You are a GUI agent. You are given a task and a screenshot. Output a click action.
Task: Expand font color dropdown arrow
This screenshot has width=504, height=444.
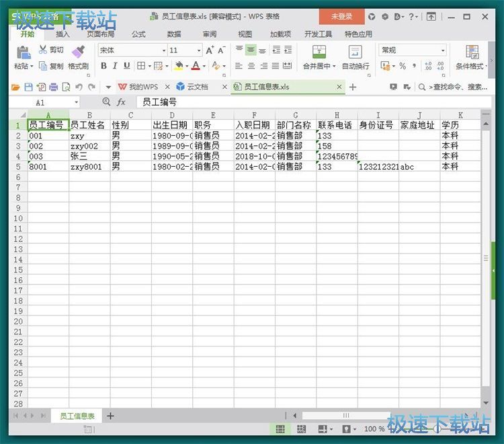[204, 67]
